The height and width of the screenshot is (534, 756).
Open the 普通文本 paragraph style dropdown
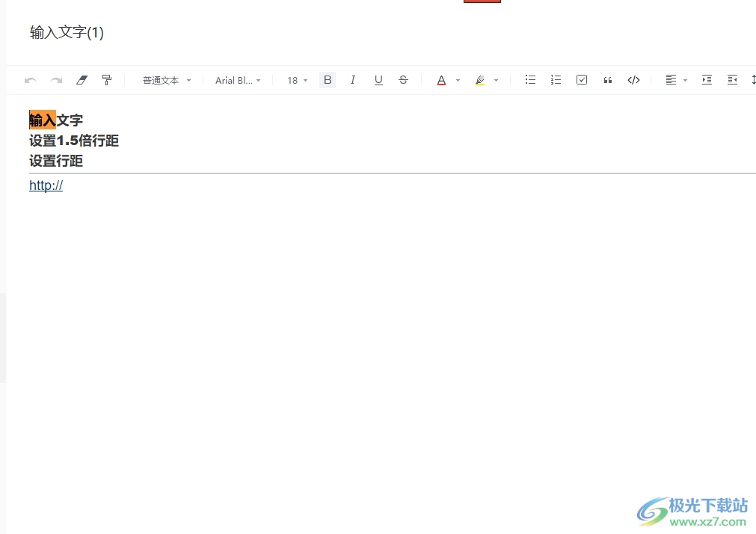[x=166, y=80]
